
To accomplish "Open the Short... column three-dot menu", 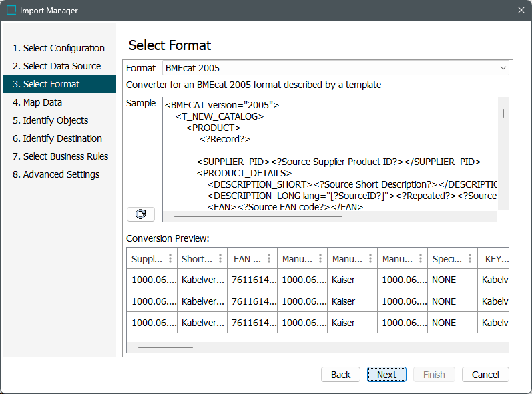I will pos(220,259).
